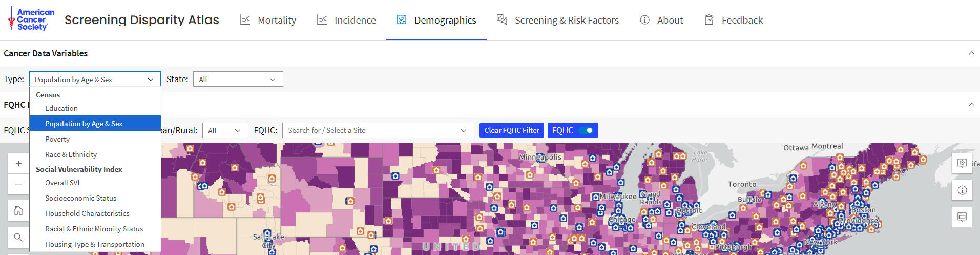Click Ottawa label on the map

pos(796,148)
